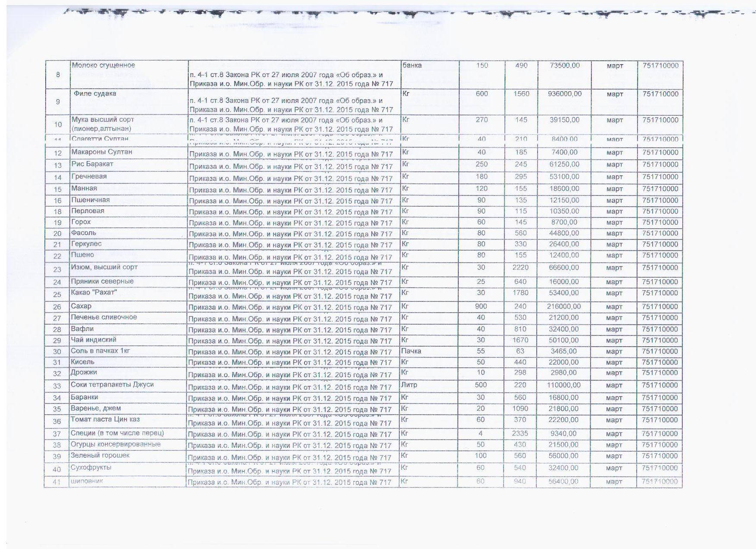
Task: Select the "Сахар" product cell
Action: 128,307
